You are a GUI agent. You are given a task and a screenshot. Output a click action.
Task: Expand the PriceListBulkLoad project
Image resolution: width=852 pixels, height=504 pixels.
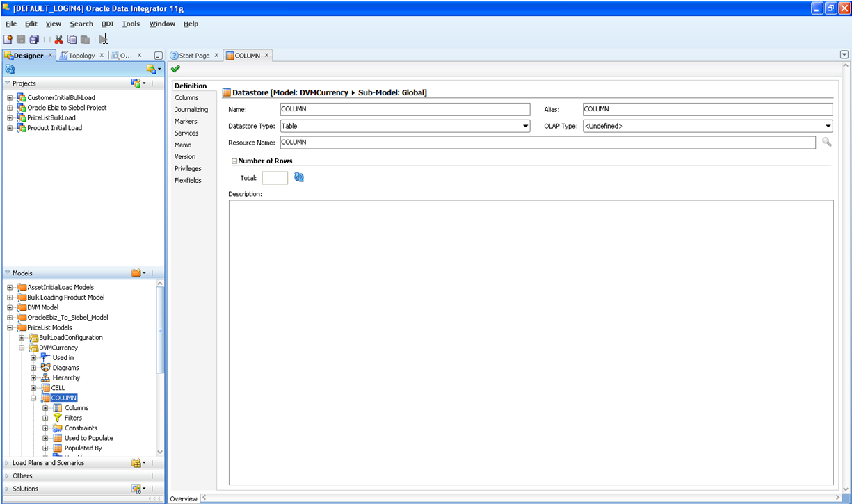[x=10, y=118]
